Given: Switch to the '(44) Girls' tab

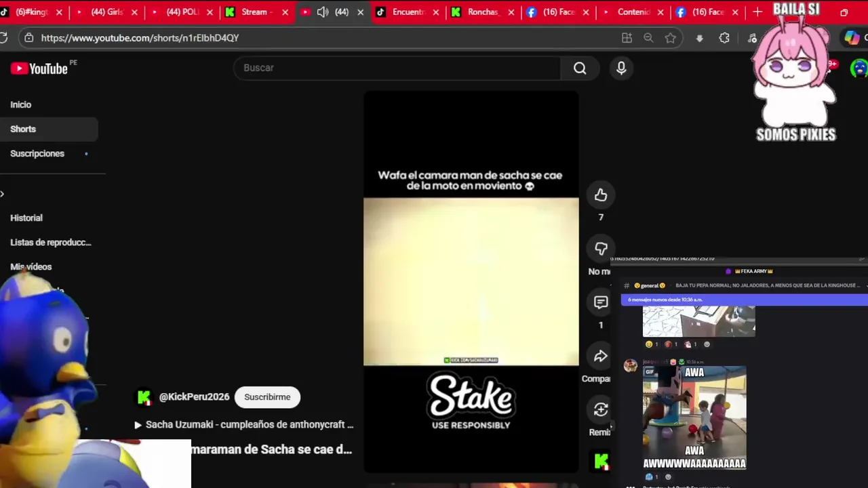Looking at the screenshot, I should [x=108, y=12].
